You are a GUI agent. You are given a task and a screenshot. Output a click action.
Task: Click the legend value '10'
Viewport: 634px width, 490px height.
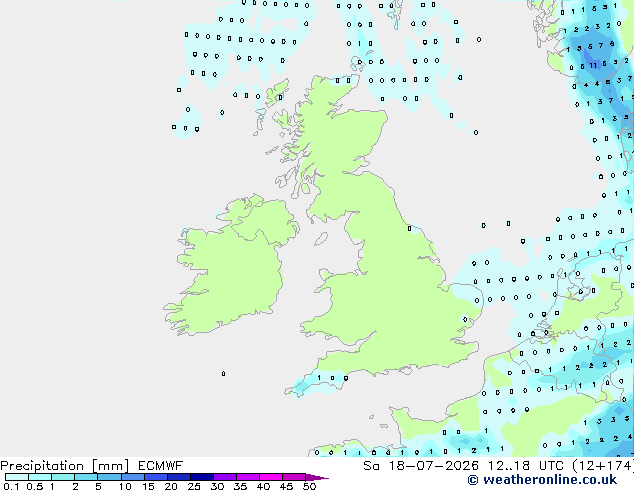(125, 486)
